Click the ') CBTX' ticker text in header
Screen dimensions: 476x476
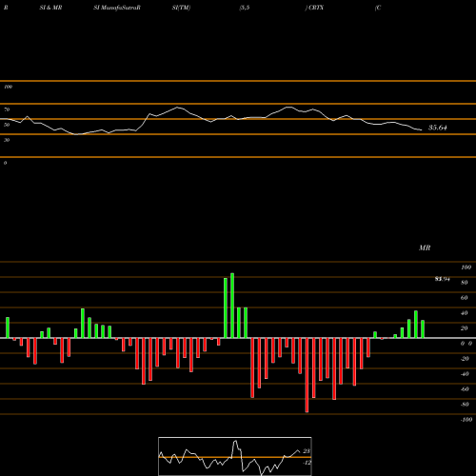[314, 8]
